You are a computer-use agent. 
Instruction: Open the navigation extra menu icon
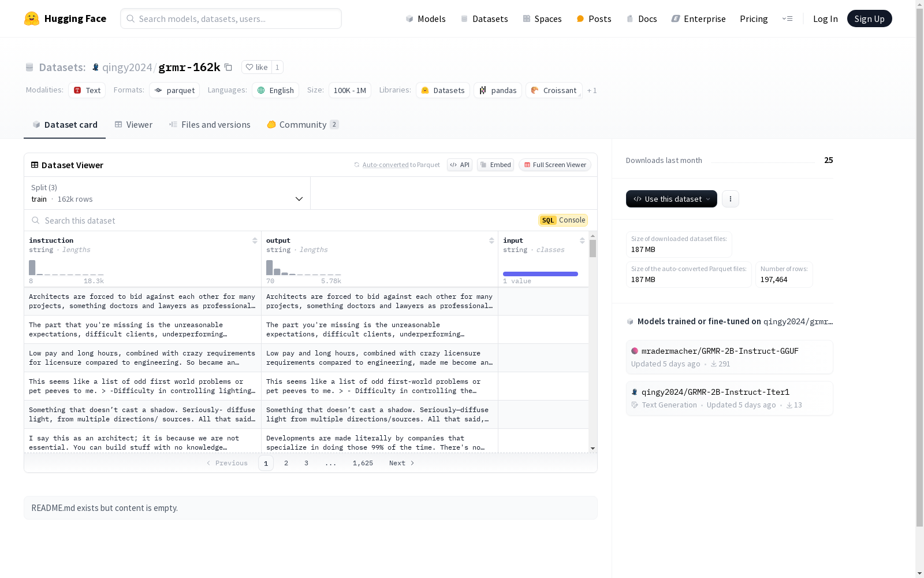tap(787, 18)
